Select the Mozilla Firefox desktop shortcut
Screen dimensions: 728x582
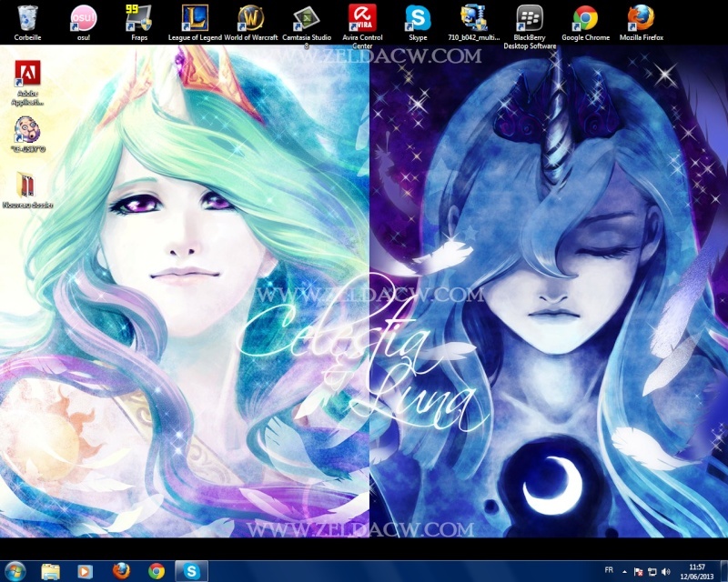(642, 24)
